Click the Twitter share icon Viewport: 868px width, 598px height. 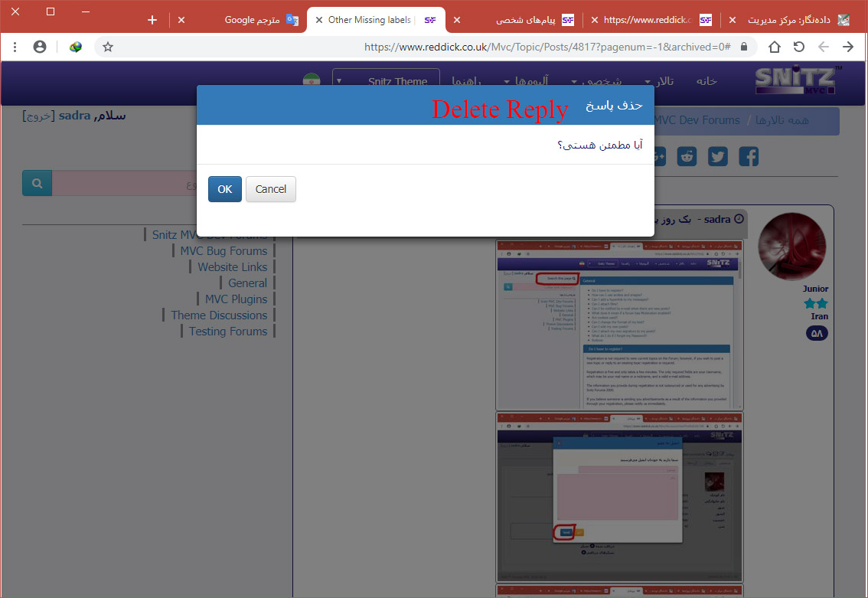point(717,157)
